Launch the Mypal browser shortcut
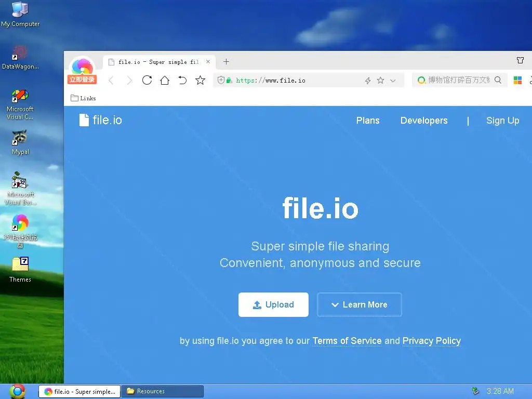Screen dimensions: 532x399 click(x=20, y=142)
